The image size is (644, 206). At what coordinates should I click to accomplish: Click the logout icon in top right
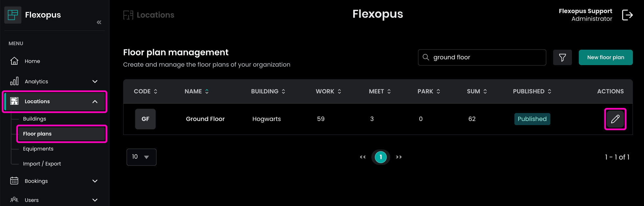pyautogui.click(x=627, y=15)
